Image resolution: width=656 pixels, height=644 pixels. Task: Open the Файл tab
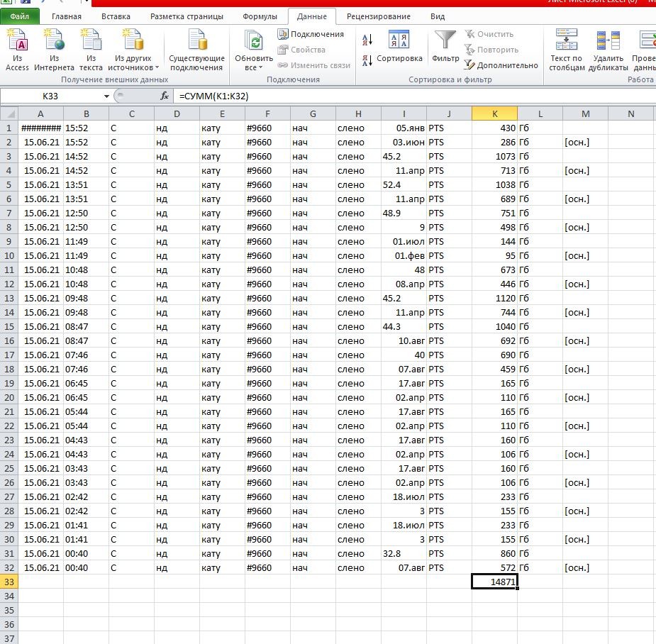tap(20, 17)
